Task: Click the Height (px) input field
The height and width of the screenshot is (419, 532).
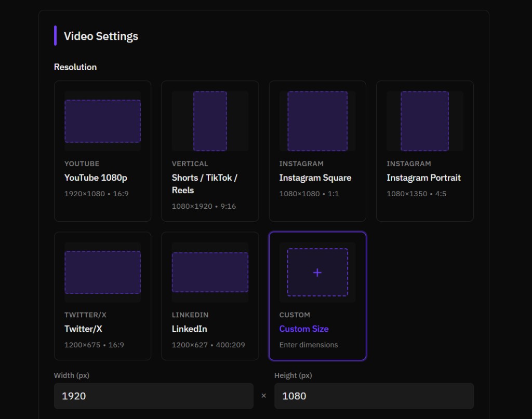Action: tap(374, 396)
